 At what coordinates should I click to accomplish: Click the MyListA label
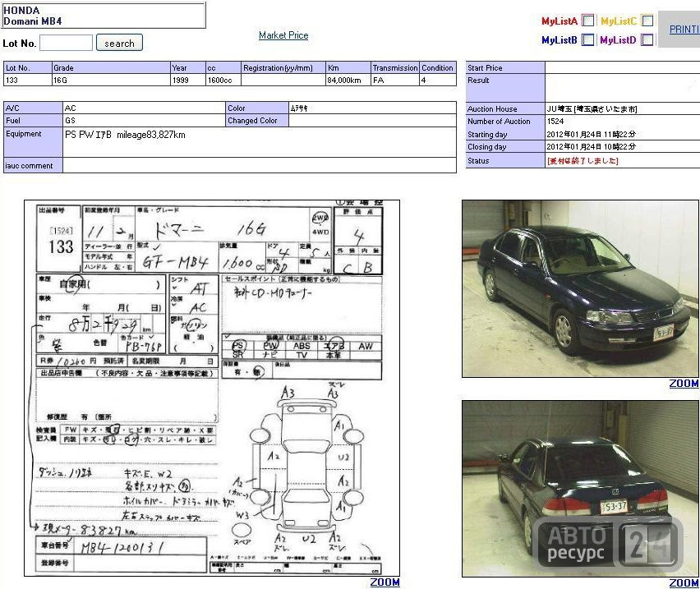point(560,21)
